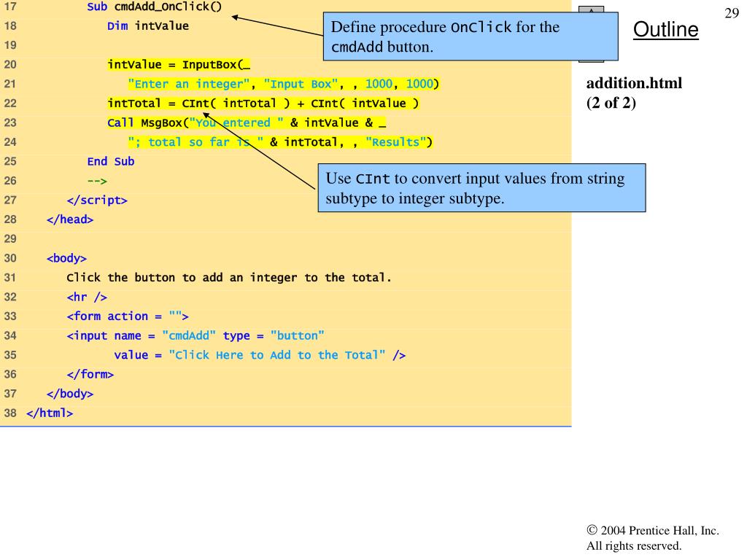Image resolution: width=747 pixels, height=560 pixels.
Task: Click the "</form>" closing tag
Action: point(90,374)
